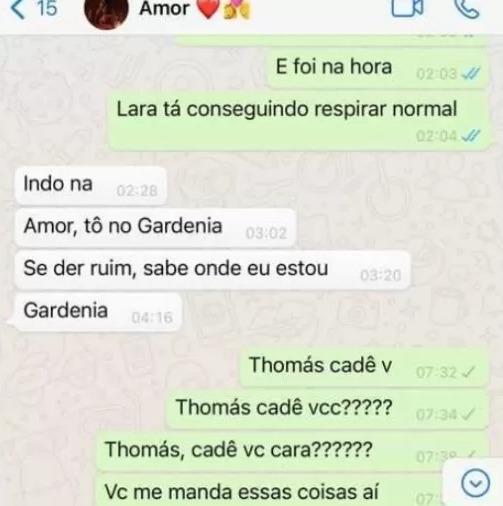503x506 pixels.
Task: Select 'Thomás, cadê vc cara??????' message
Action: (292, 452)
